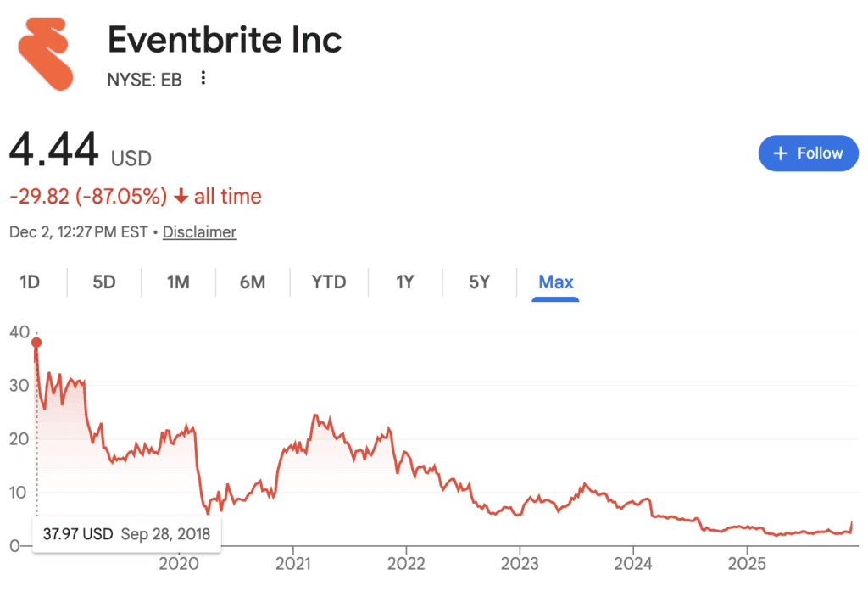Select the 5D time range tab
Viewport: 868px width, 591px height.
coord(104,282)
